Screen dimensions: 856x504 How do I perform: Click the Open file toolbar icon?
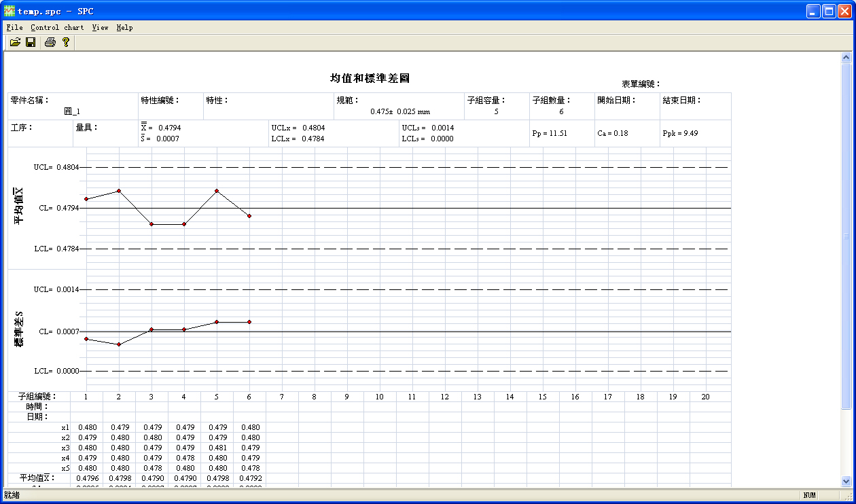[x=15, y=42]
